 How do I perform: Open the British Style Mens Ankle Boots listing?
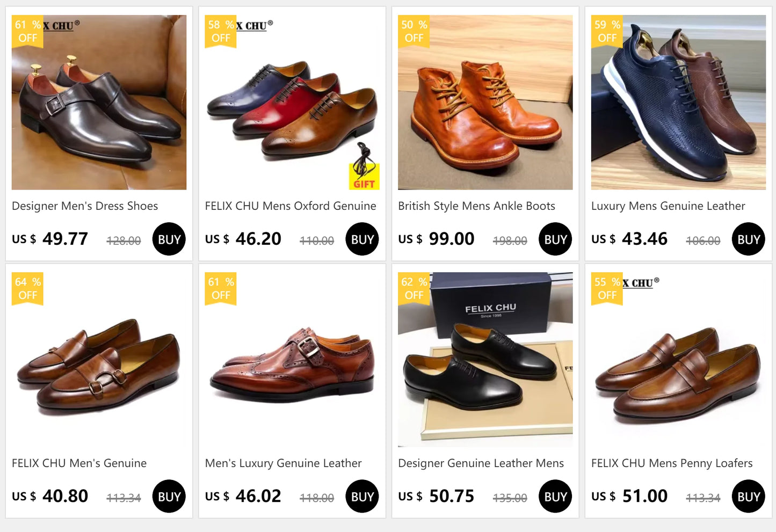point(476,206)
